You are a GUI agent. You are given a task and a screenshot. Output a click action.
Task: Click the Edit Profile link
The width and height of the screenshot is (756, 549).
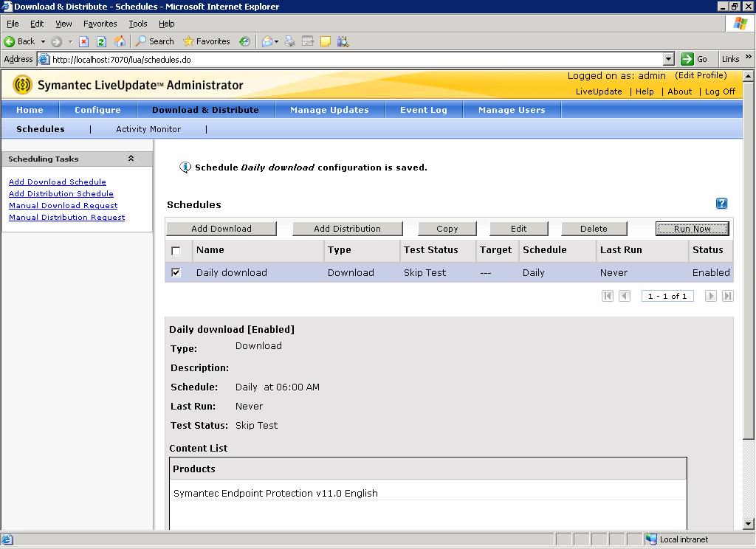coord(701,75)
